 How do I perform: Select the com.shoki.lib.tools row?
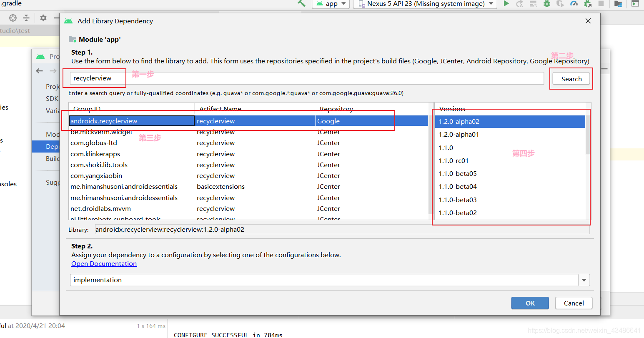click(x=248, y=165)
